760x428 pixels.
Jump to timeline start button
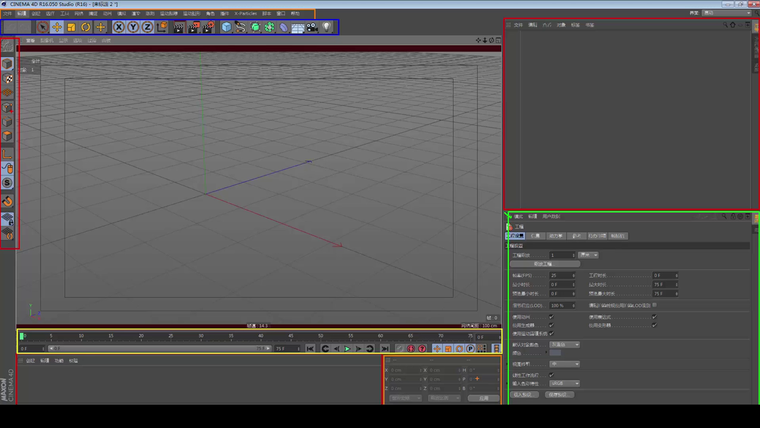[x=311, y=349]
